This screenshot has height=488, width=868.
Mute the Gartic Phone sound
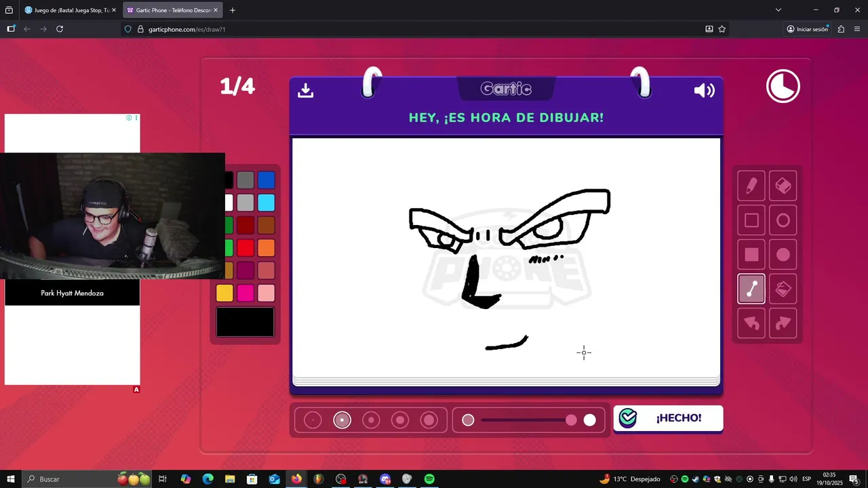705,90
